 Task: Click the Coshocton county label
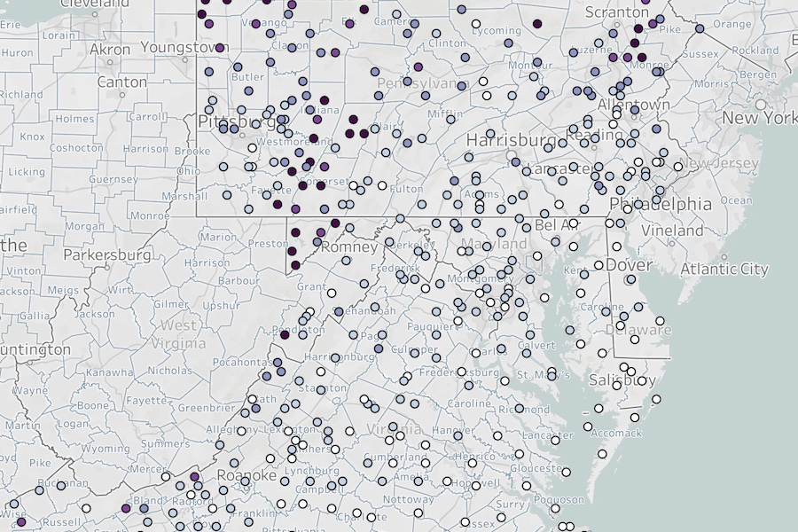click(x=76, y=148)
